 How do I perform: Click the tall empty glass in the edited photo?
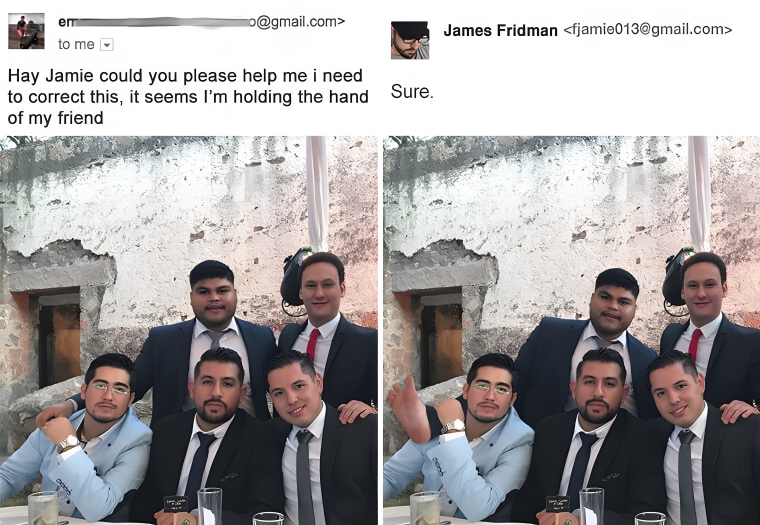click(591, 506)
